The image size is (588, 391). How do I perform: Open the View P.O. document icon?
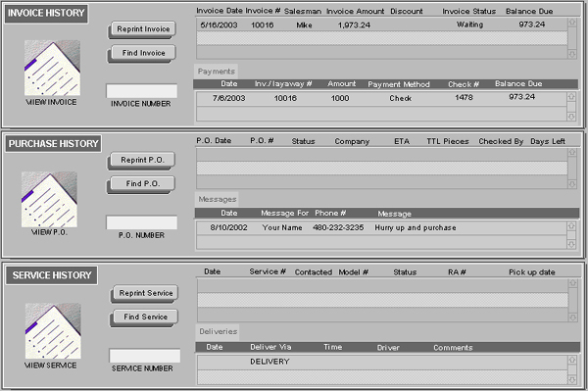pyautogui.click(x=49, y=200)
